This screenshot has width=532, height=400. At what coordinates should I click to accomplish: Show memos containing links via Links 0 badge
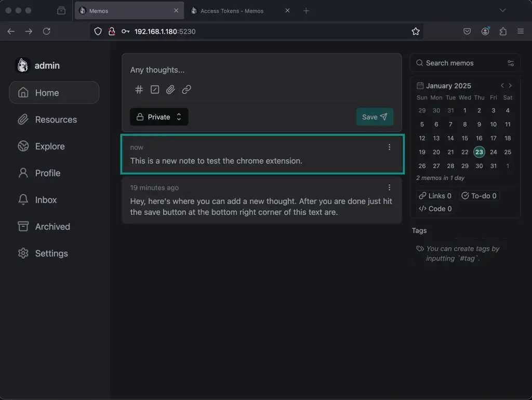[435, 196]
